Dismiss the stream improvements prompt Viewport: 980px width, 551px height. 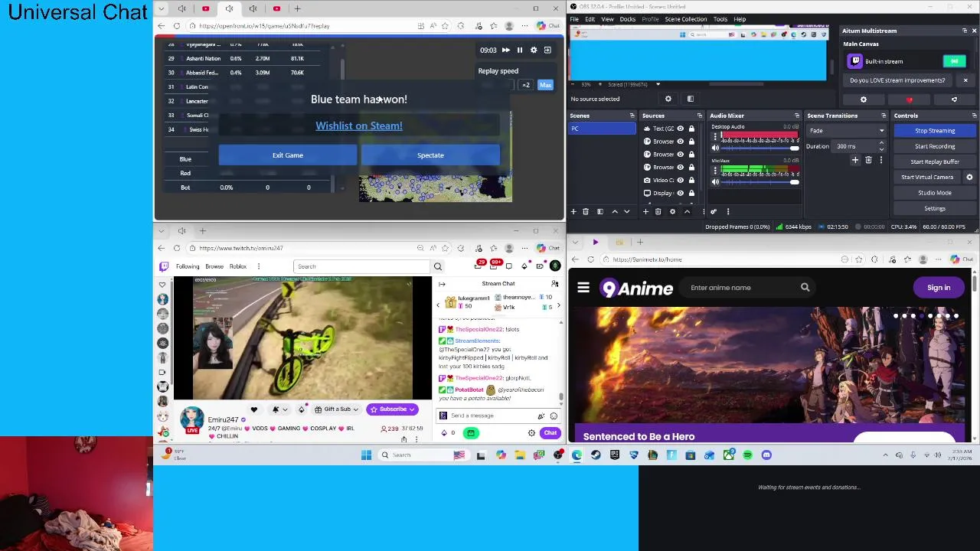click(965, 80)
